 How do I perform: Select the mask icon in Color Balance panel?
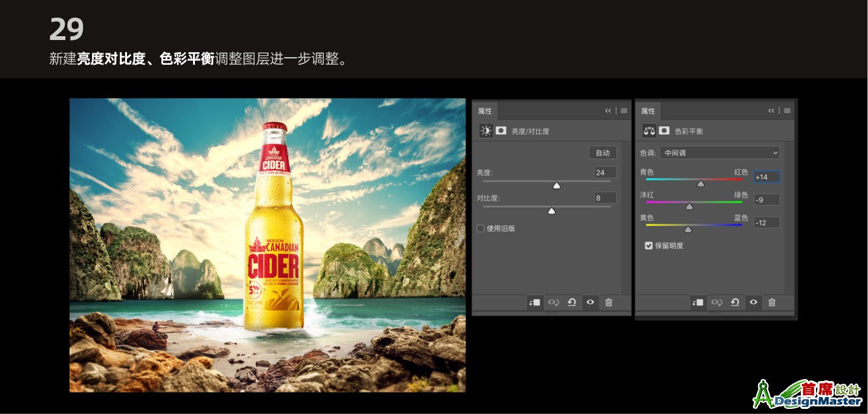click(664, 131)
